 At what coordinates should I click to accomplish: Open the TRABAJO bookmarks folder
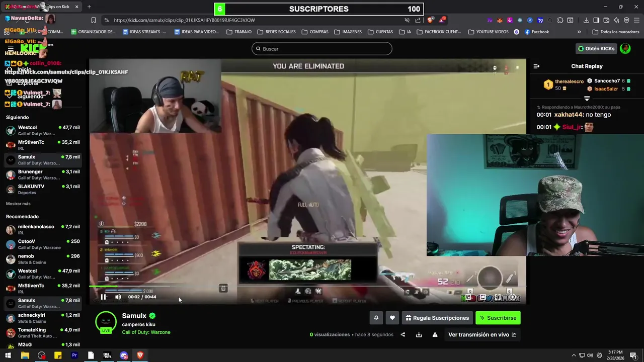(239, 32)
